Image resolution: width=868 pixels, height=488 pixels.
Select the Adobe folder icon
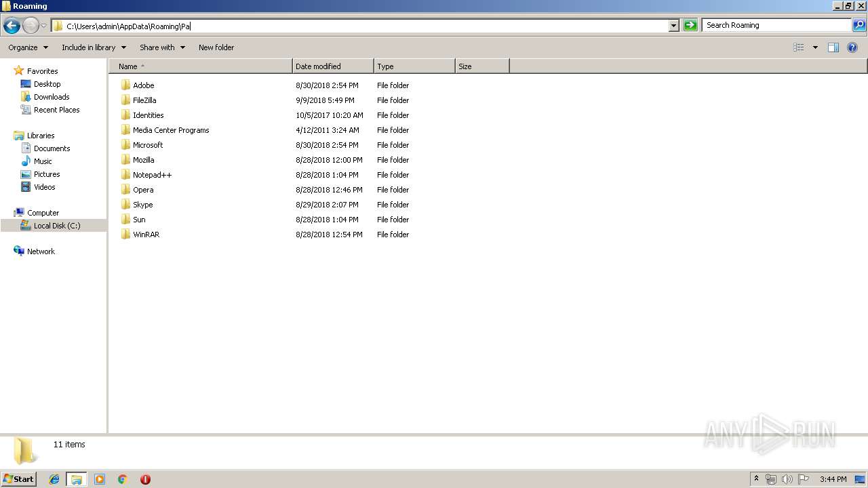pyautogui.click(x=125, y=85)
